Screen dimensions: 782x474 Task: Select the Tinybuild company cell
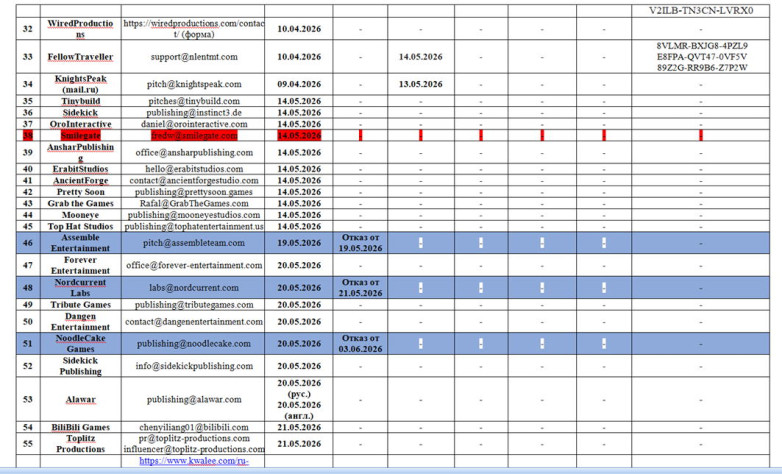click(x=80, y=101)
